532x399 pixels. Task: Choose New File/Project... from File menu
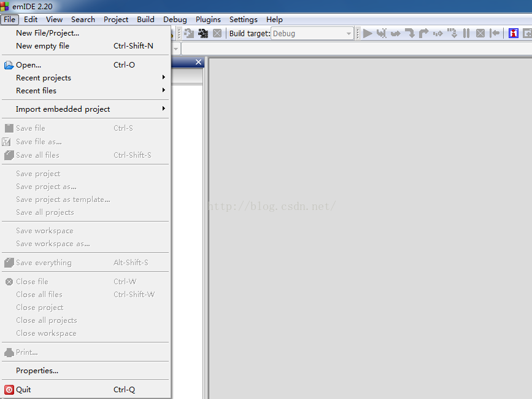(85, 33)
